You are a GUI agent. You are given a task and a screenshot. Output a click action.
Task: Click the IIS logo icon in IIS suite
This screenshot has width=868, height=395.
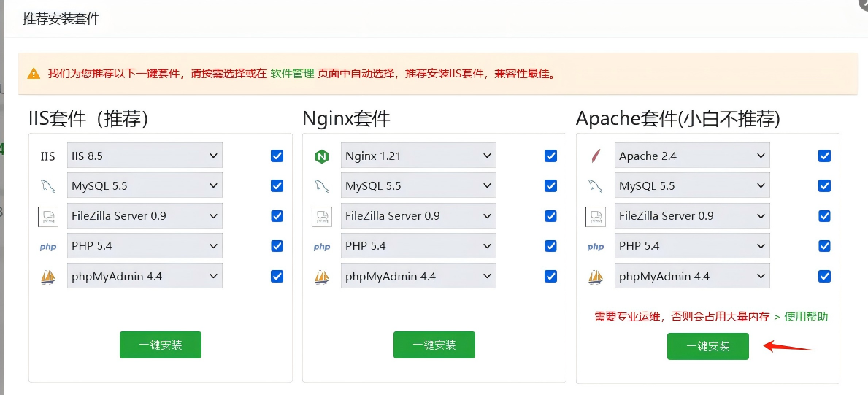(x=48, y=156)
